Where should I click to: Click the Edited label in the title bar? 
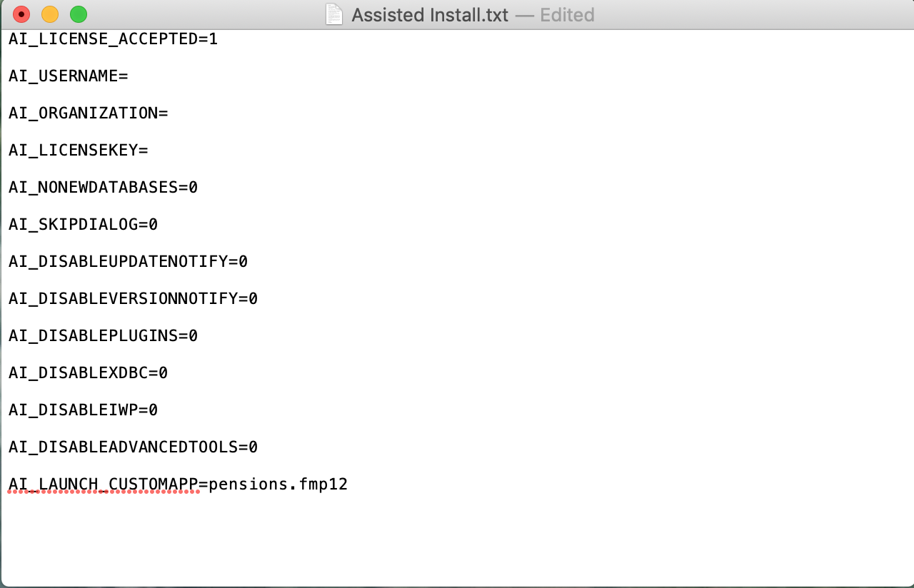567,14
